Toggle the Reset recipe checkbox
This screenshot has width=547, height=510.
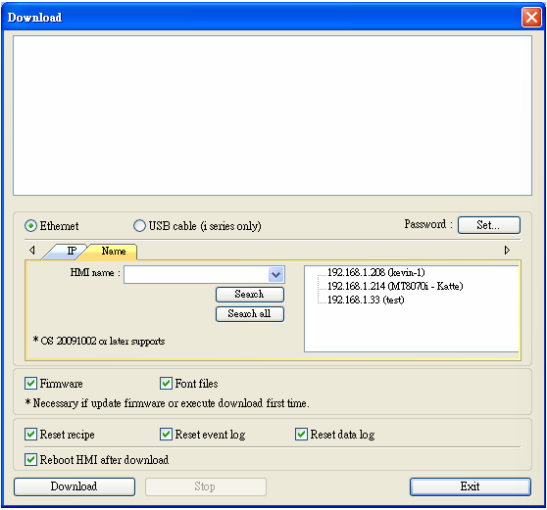pyautogui.click(x=31, y=434)
